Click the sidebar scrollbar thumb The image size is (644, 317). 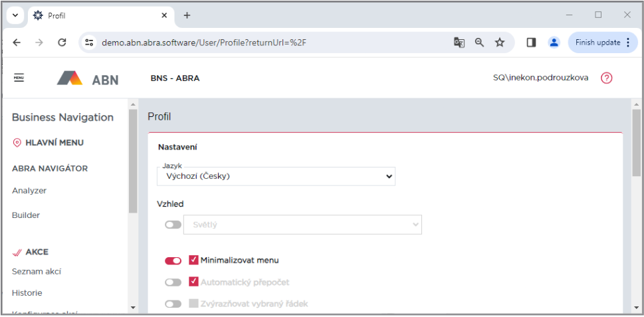coord(133,161)
